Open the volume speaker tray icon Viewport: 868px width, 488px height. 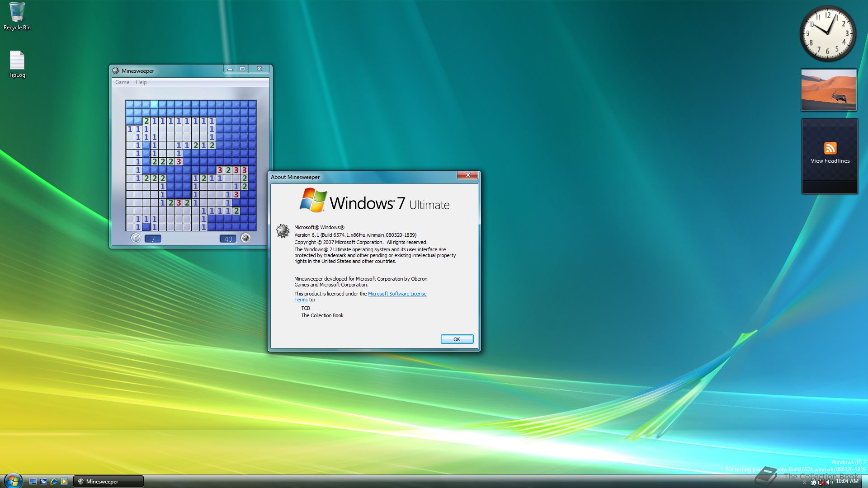830,482
